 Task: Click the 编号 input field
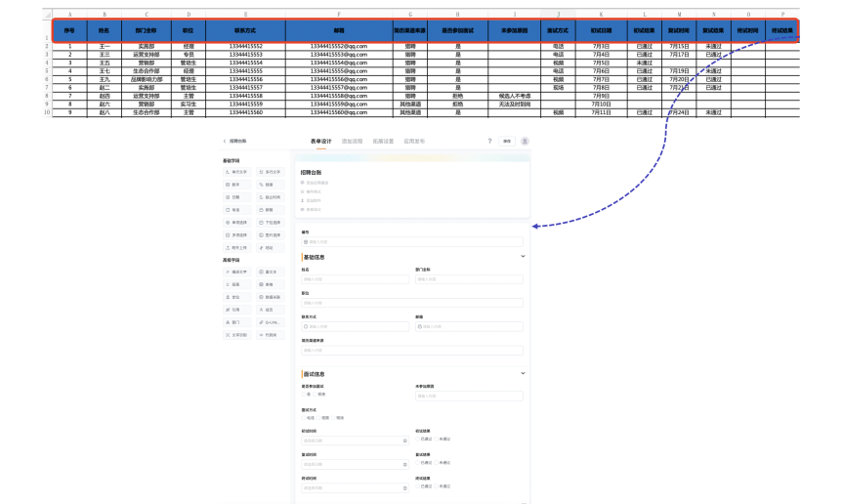click(x=412, y=242)
